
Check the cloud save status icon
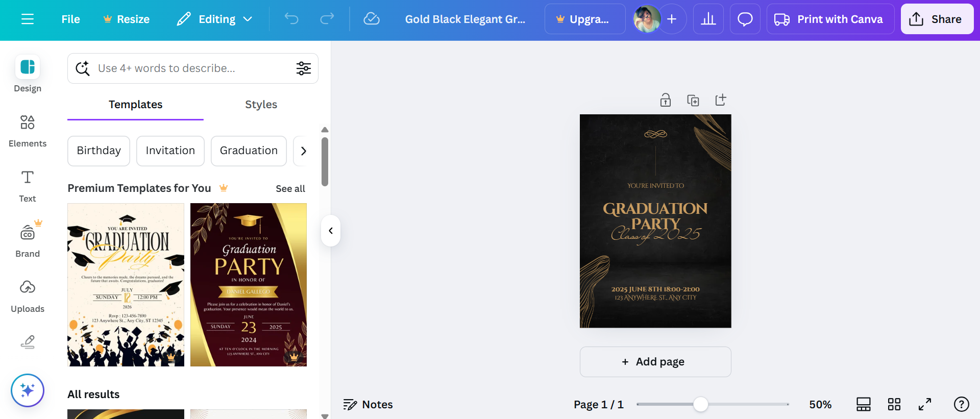[372, 19]
